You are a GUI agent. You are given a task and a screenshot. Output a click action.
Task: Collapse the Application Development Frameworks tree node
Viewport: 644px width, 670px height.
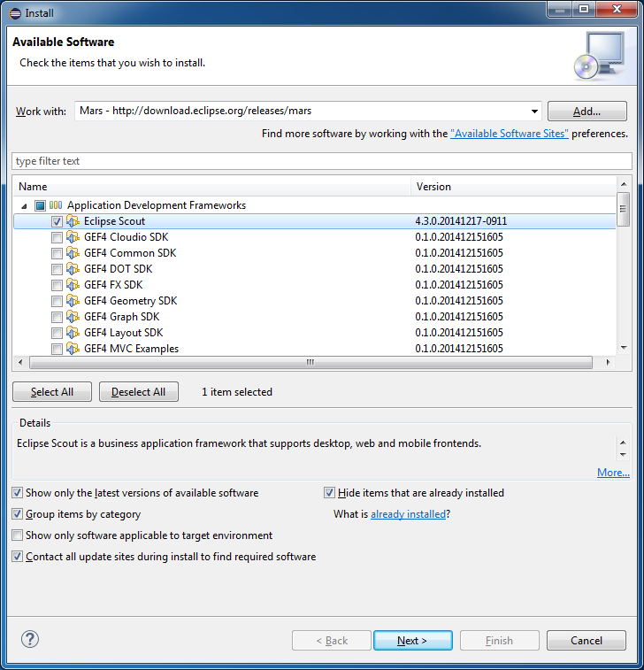25,206
